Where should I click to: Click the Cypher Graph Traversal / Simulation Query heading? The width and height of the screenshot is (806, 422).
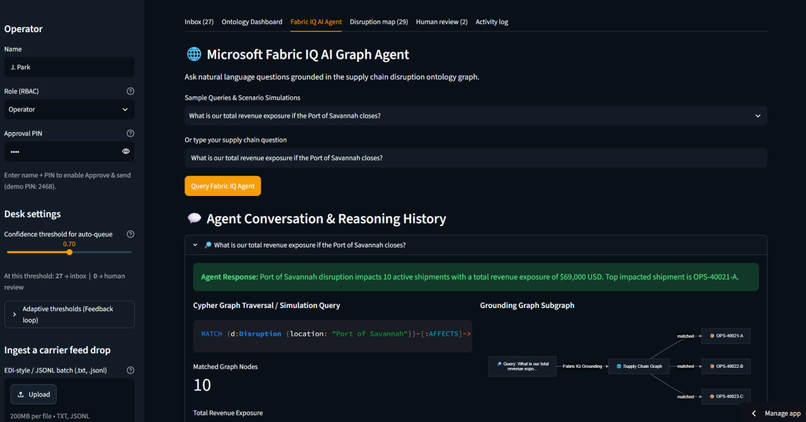coord(266,305)
